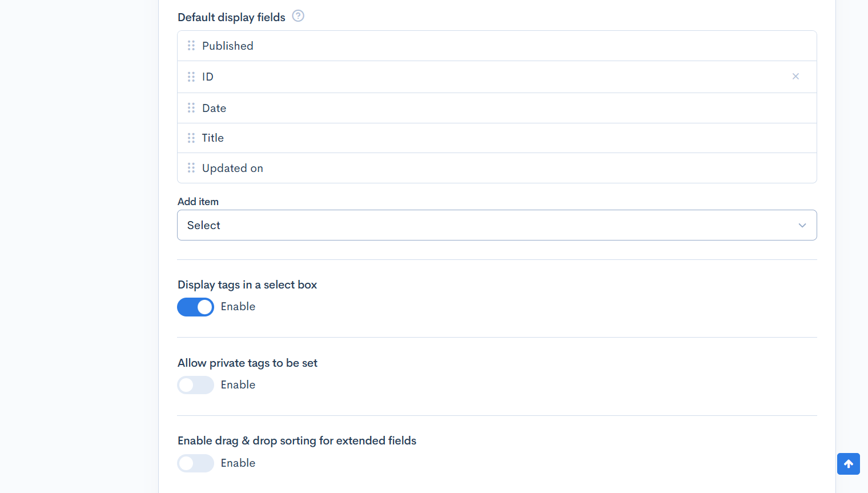
Task: Click the Enable label under Display tags
Action: click(238, 307)
